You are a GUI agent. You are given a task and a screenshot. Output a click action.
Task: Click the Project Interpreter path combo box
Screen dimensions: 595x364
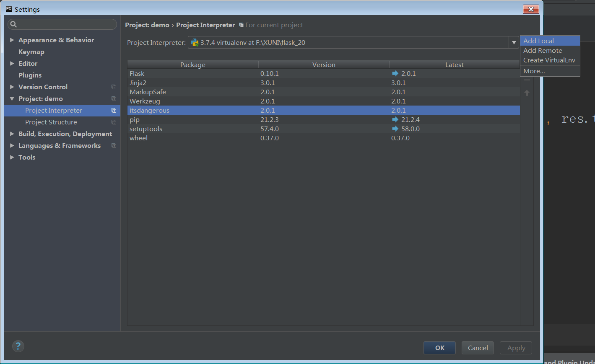click(x=353, y=42)
